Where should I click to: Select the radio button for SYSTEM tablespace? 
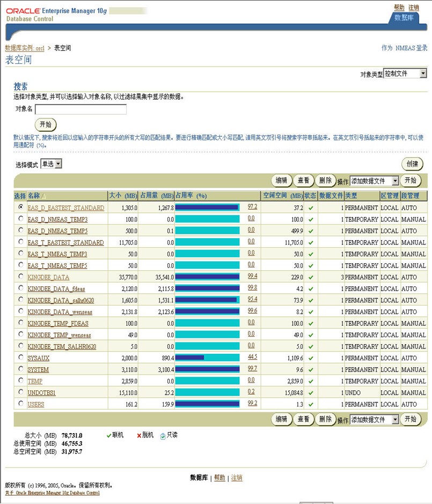point(21,369)
